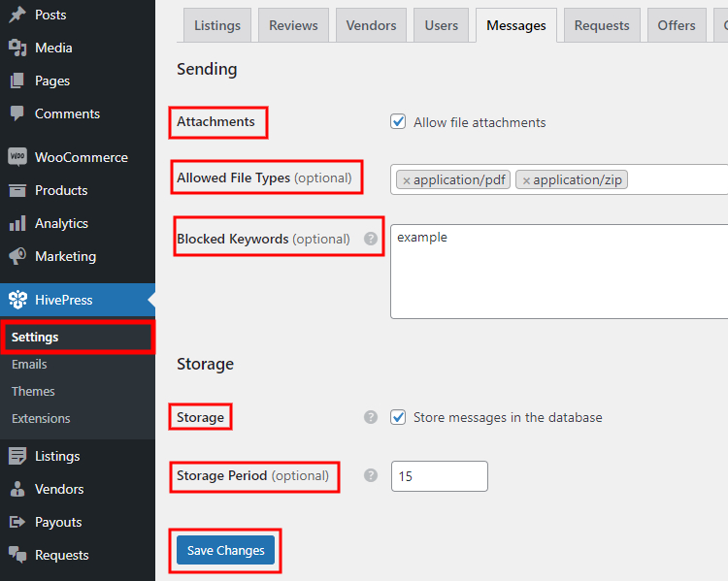Click the Allowed File Types label
Screen dimensions: 728x581
pos(264,178)
